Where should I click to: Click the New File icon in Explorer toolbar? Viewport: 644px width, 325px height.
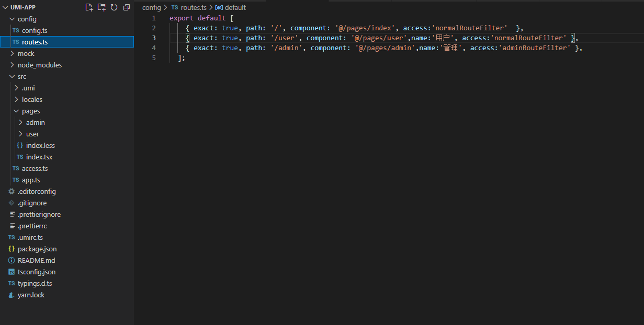point(88,7)
